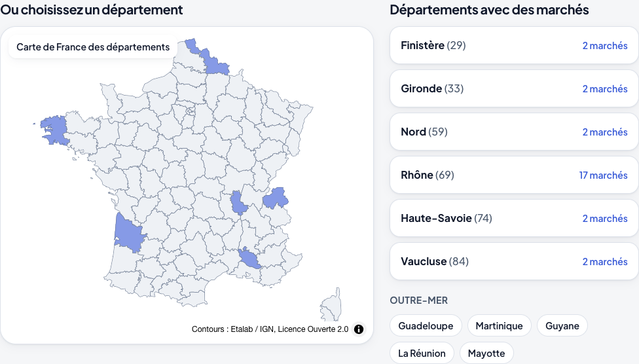
Task: Choose the Guyane overseas chip
Action: coord(562,325)
